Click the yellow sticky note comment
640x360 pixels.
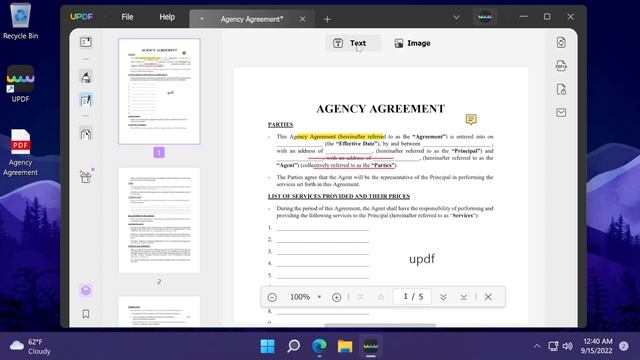click(471, 119)
